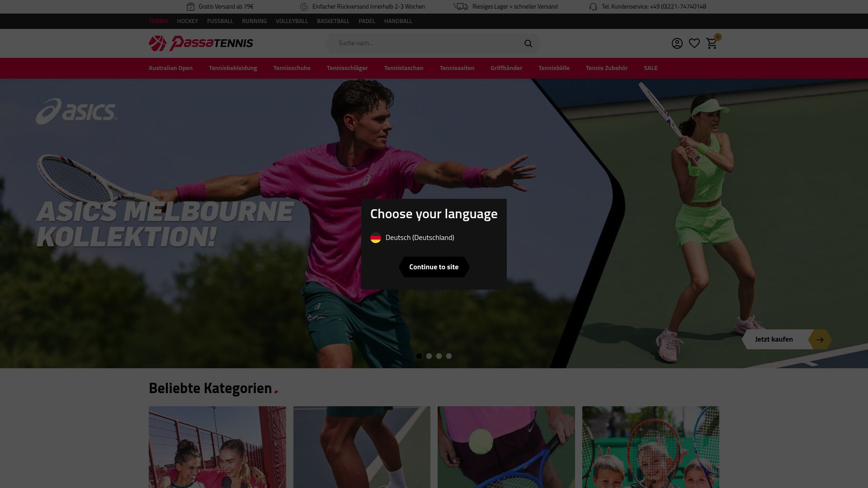868x488 pixels.
Task: Click Einfacher Rückversand innerhalb 2-3 Wochen text
Action: coord(368,7)
